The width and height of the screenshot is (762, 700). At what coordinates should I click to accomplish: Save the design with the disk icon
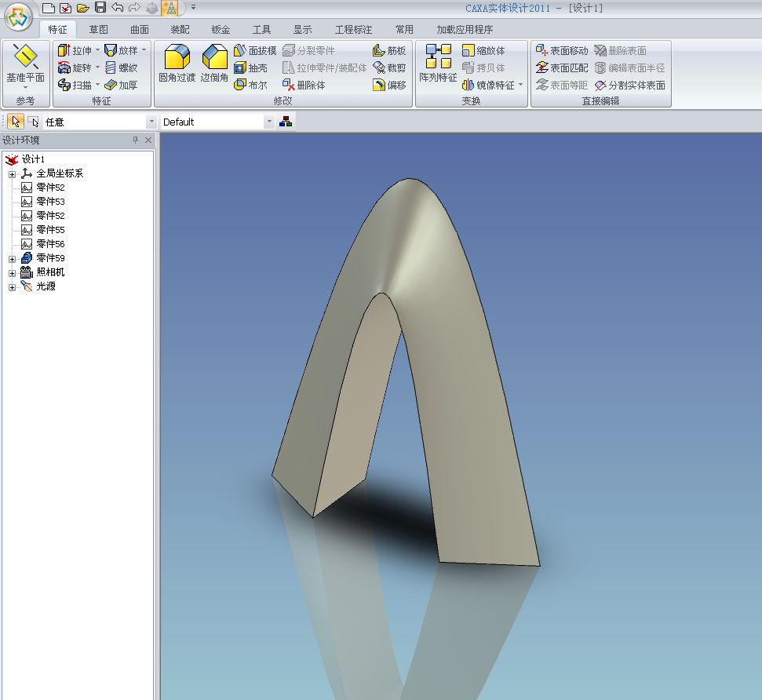coord(100,7)
